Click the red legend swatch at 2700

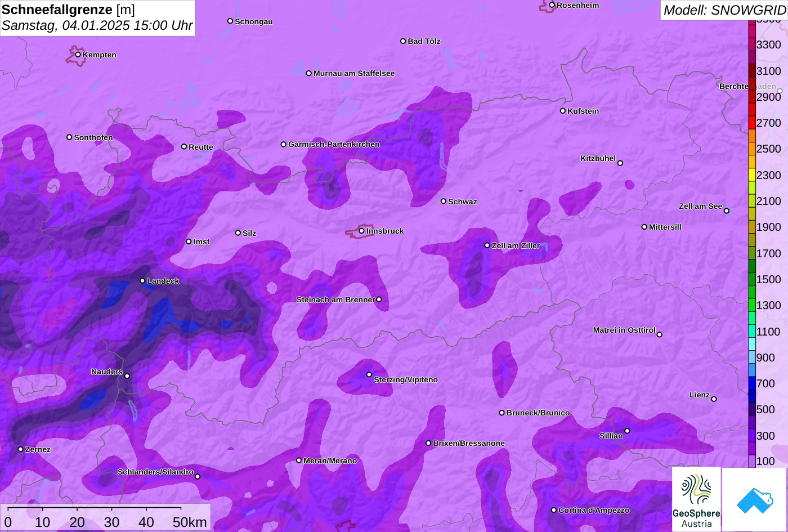752,123
